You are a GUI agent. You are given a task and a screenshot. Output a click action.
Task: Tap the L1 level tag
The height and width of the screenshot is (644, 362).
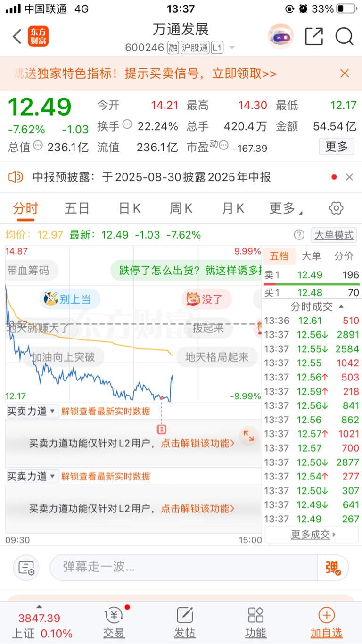217,48
